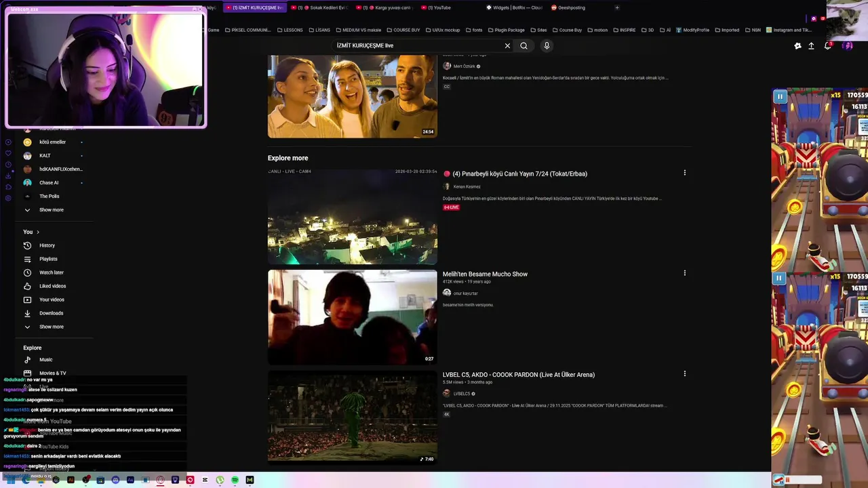Open options menu for Pınarbeyli köyü live video
Image resolution: width=868 pixels, height=488 pixels.
pos(684,173)
